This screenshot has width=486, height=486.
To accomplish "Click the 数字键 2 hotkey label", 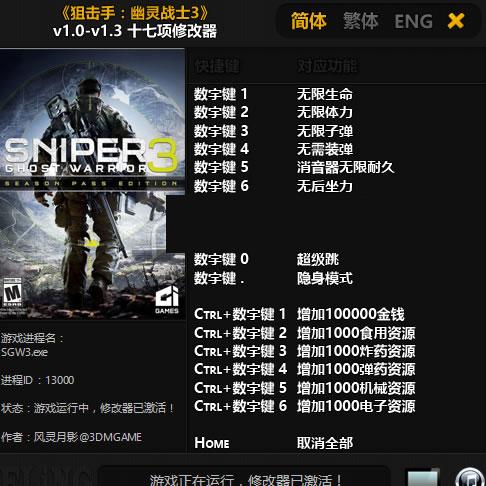I will [x=221, y=112].
